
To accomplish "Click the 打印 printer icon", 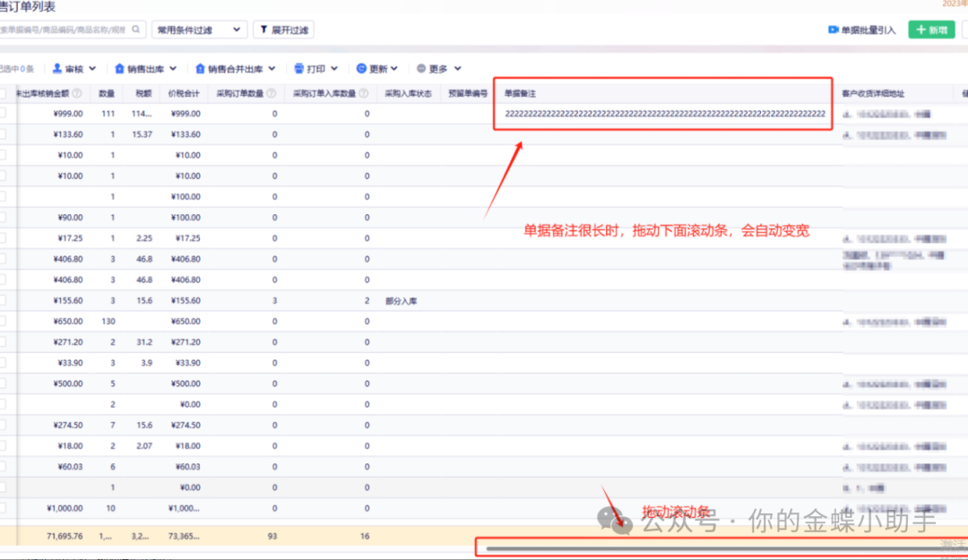I will [x=298, y=68].
